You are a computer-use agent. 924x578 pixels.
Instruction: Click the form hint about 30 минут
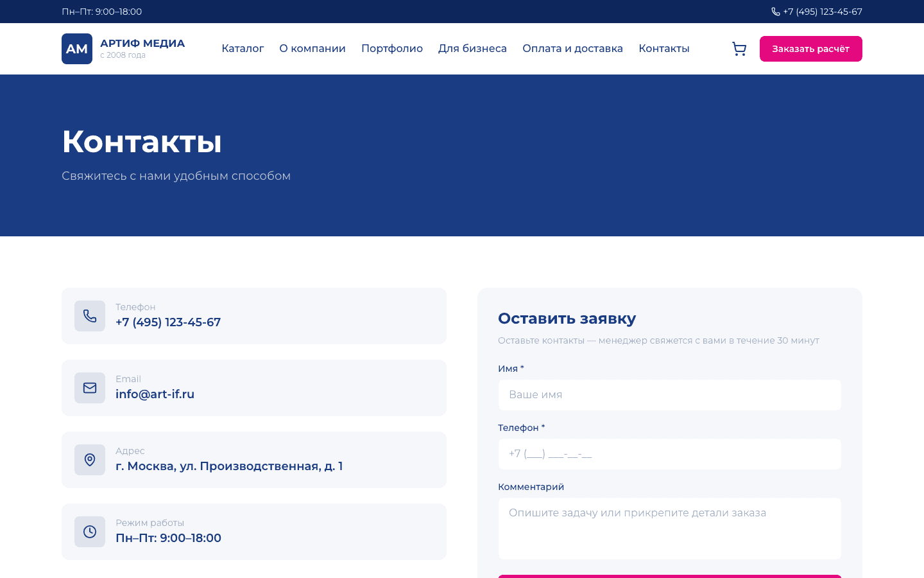pyautogui.click(x=658, y=340)
